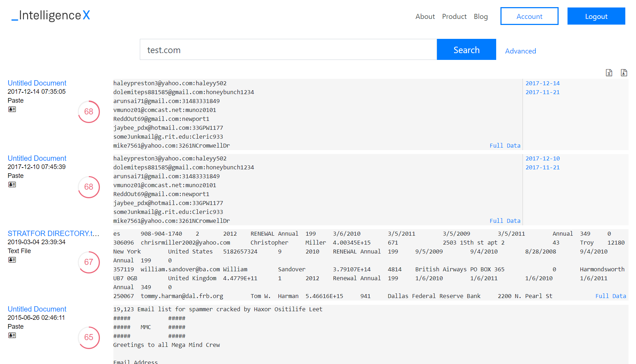636x364 pixels.
Task: Open the About menu item
Action: 425,16
